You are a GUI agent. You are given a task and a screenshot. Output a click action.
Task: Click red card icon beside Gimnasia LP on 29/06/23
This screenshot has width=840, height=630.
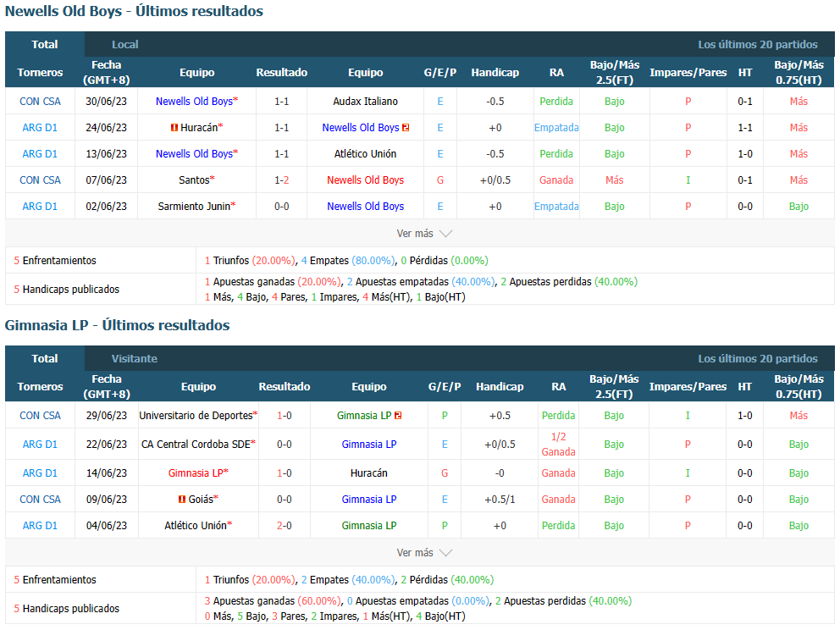398,415
